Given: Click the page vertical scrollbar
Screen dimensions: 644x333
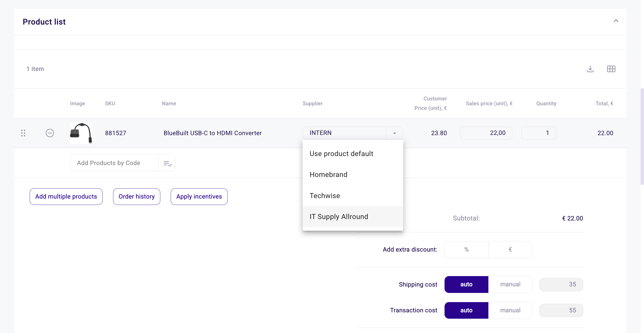Looking at the screenshot, I should 642,136.
